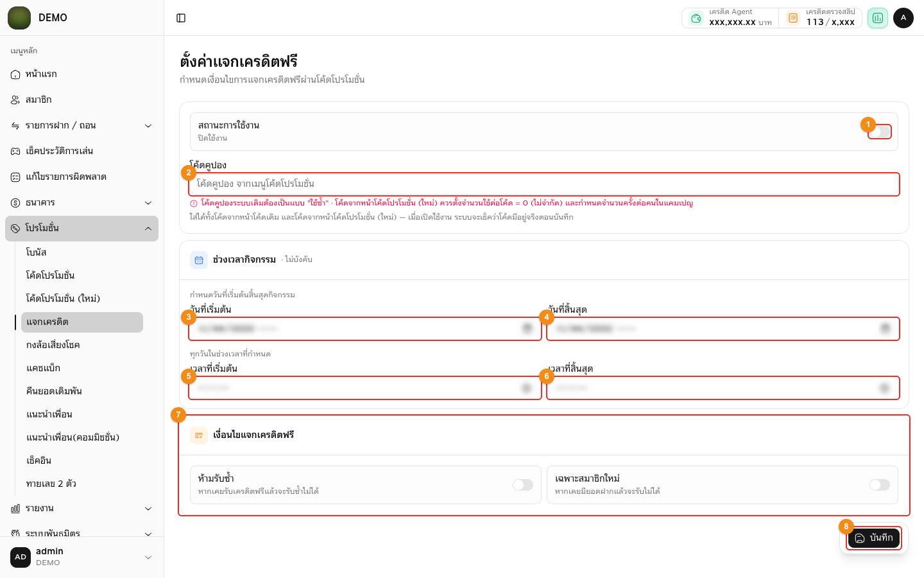Open the ทายเลข 2 ตัว submenu link

pos(82,484)
